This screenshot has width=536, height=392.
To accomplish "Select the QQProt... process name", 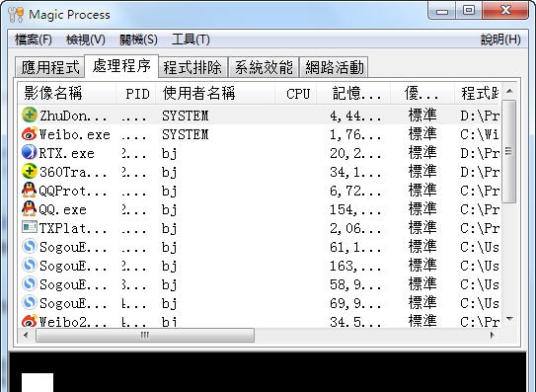I will (x=73, y=191).
